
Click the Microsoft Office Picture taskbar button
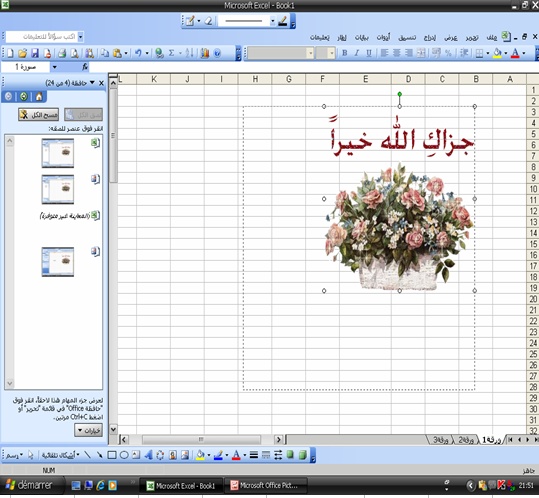coord(265,485)
